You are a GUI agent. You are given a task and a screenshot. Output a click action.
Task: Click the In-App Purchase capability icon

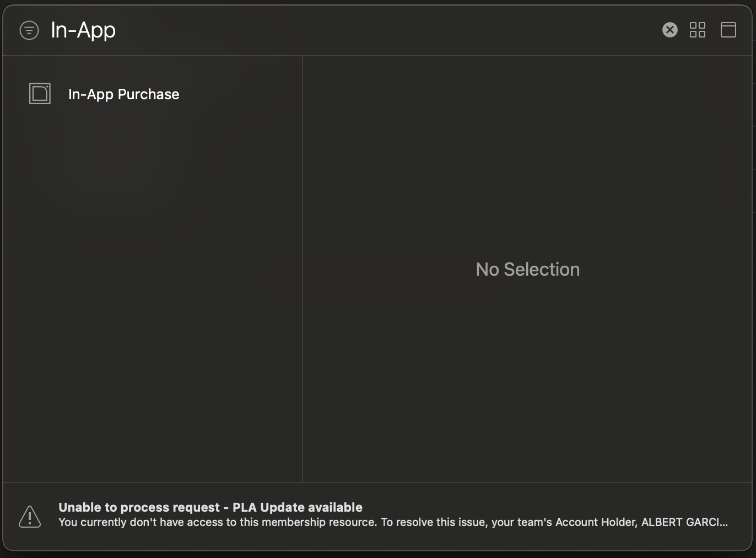[x=40, y=94]
